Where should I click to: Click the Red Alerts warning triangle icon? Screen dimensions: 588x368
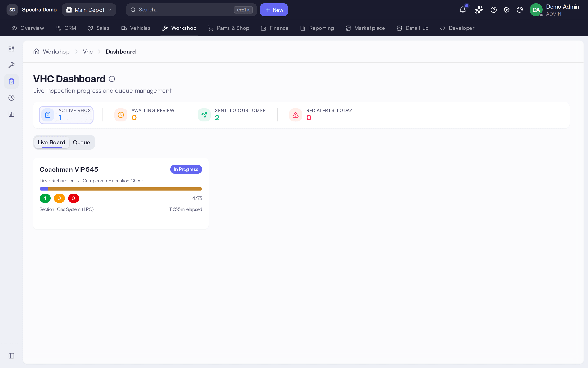click(295, 115)
